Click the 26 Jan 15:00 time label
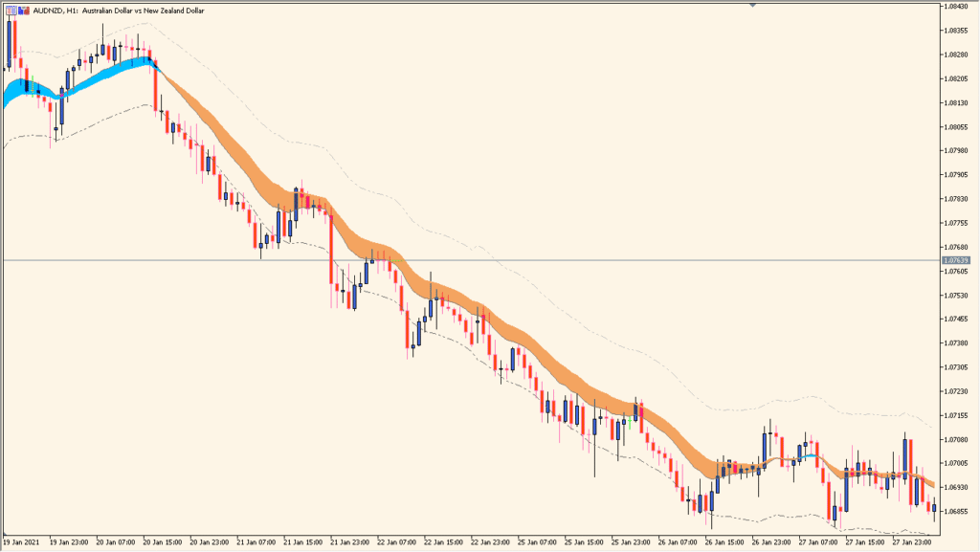Viewport: 980px width, 552px height. point(724,542)
